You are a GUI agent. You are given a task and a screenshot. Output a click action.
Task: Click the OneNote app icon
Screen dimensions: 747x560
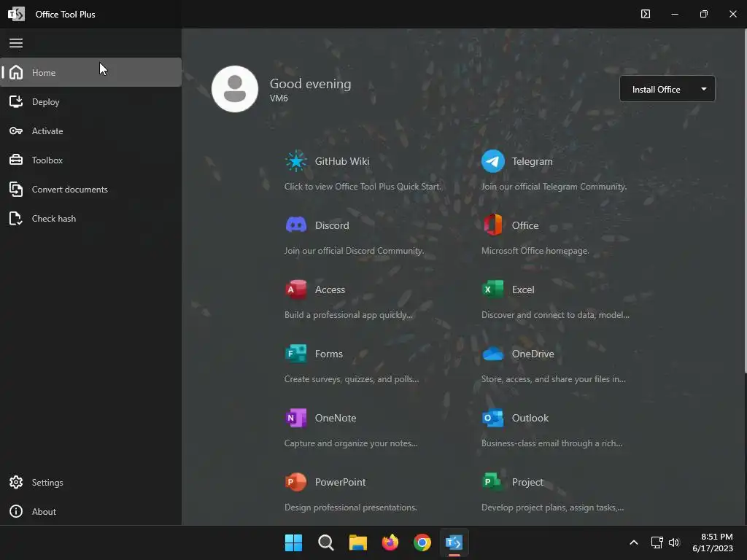point(296,418)
